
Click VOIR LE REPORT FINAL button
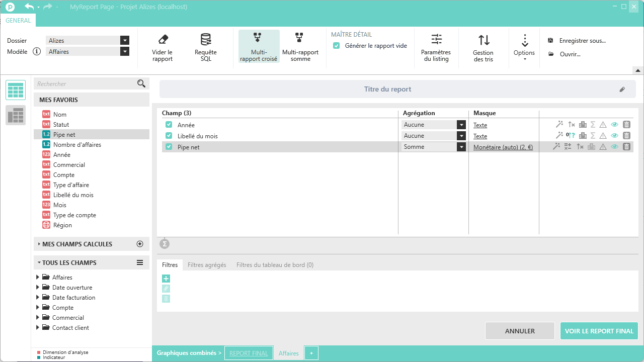pyautogui.click(x=599, y=331)
